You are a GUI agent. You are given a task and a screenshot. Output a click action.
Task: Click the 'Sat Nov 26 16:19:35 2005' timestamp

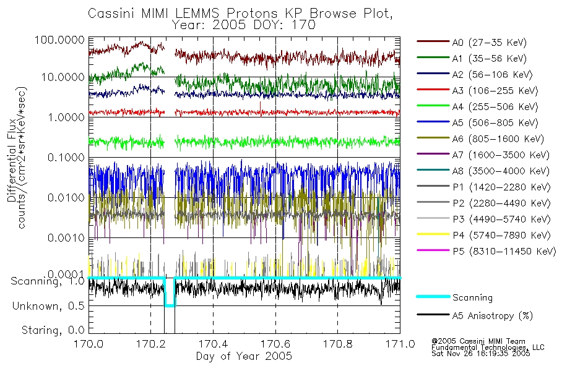[481, 354]
